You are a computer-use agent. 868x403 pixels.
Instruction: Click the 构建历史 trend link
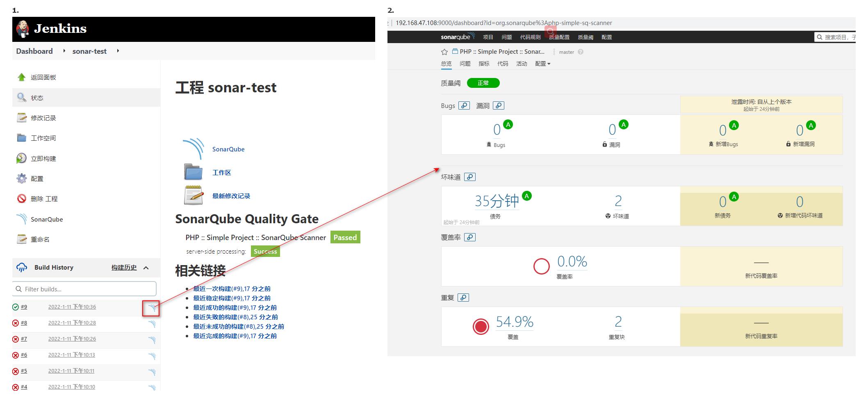pos(124,268)
